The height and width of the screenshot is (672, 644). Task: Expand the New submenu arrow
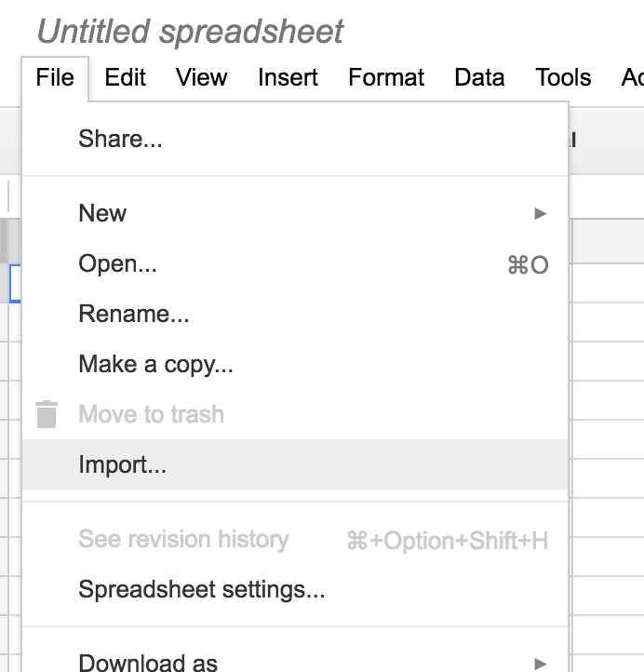tap(540, 213)
